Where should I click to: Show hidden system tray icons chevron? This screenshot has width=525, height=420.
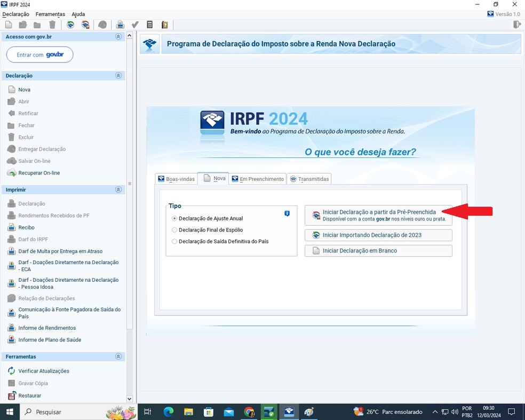click(x=435, y=411)
